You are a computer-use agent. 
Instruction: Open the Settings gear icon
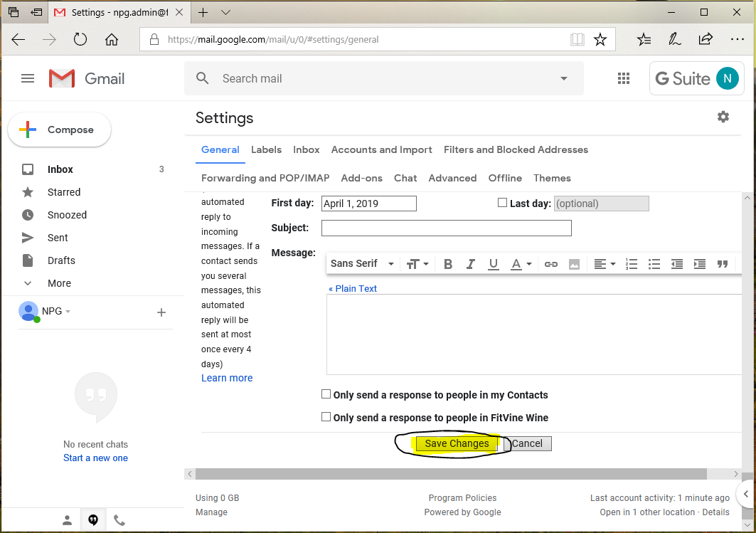(723, 117)
